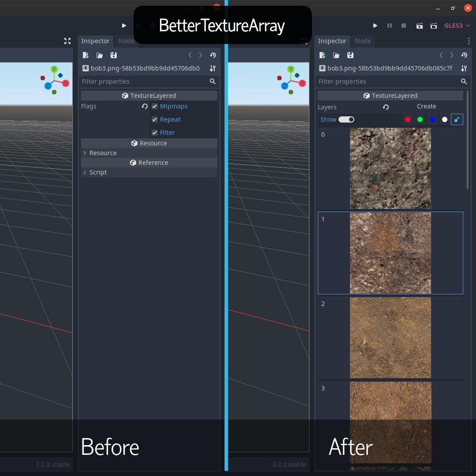Image resolution: width=476 pixels, height=476 pixels.
Task: Uncheck the Mipmaps flag checkbox
Action: coord(155,106)
